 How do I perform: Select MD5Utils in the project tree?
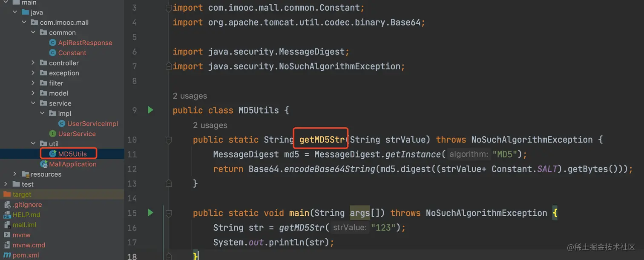(72, 154)
